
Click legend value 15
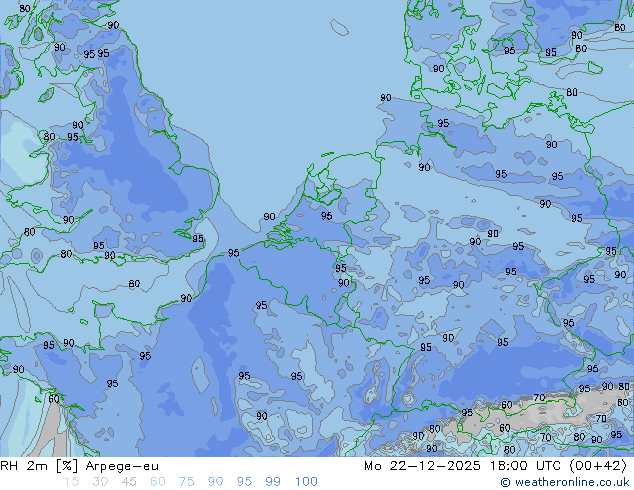pyautogui.click(x=71, y=482)
